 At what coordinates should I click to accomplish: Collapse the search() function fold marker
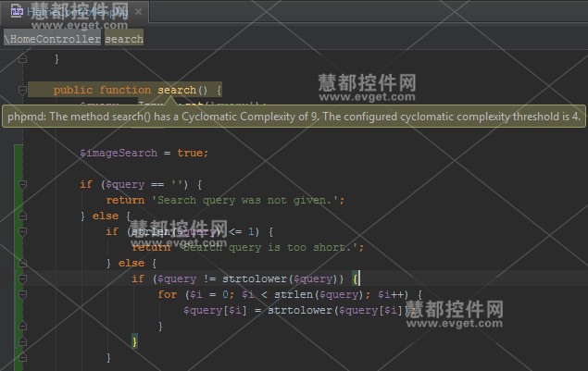coord(22,90)
